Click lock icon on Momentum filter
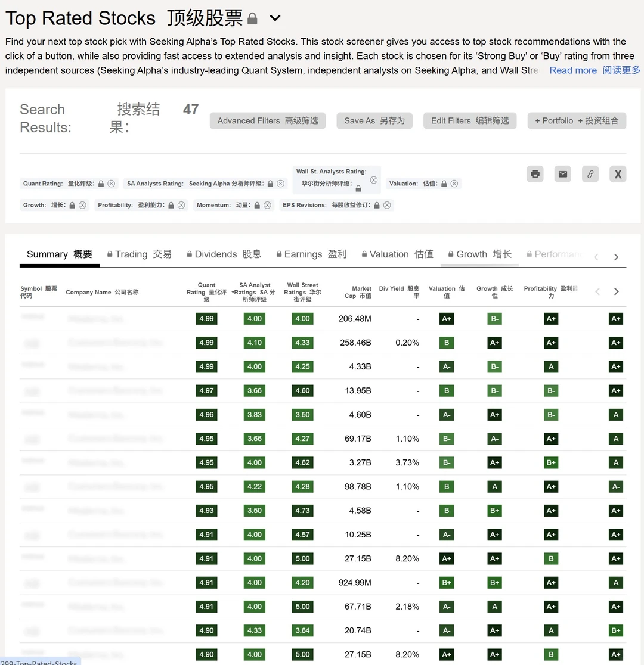644x665 pixels. [x=257, y=205]
